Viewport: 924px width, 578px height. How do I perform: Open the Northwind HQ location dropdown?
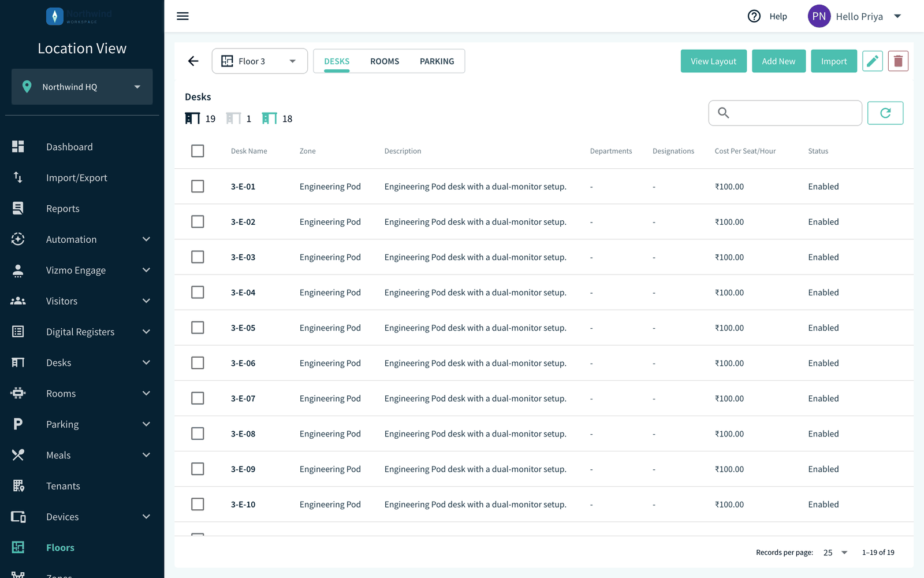coord(82,87)
